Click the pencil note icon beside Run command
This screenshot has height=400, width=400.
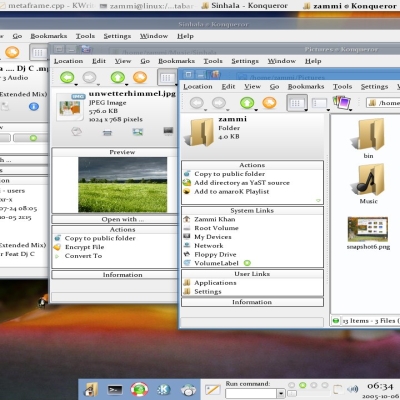[212, 390]
